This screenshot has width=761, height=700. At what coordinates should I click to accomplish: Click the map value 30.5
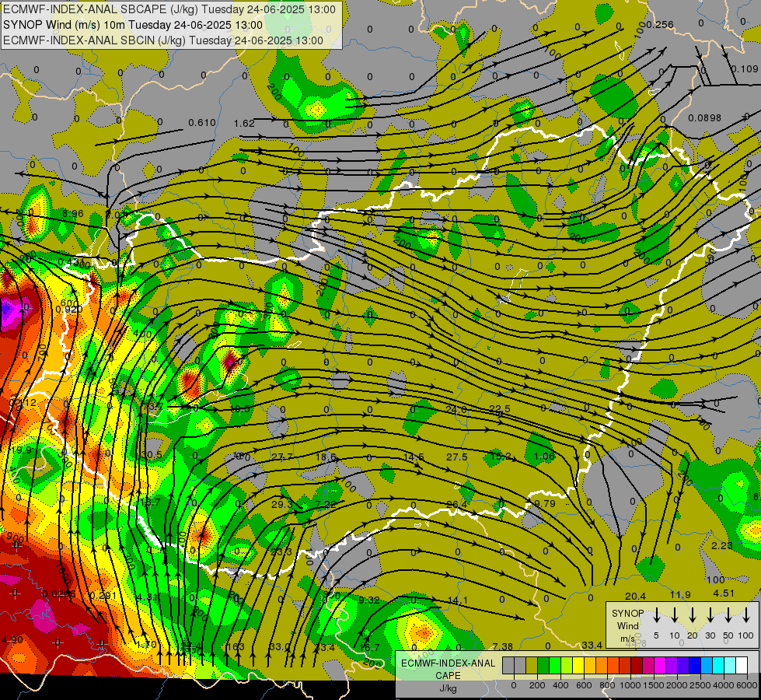(x=152, y=455)
